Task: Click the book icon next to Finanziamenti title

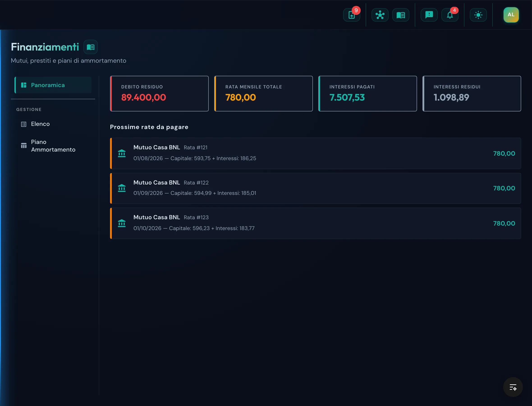Action: click(91, 47)
